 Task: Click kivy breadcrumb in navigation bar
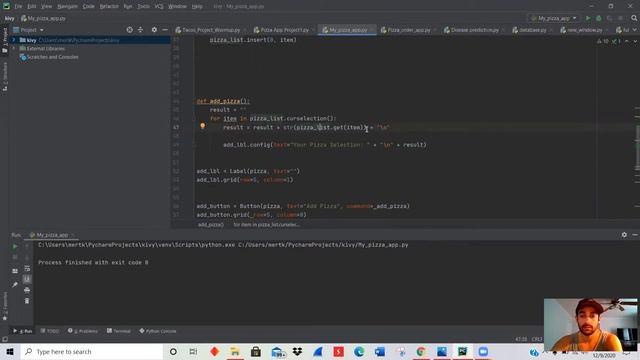pos(9,18)
